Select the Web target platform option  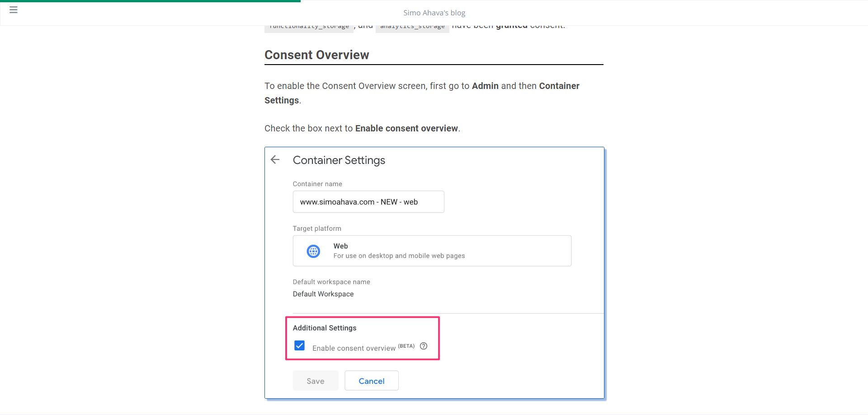tap(432, 251)
